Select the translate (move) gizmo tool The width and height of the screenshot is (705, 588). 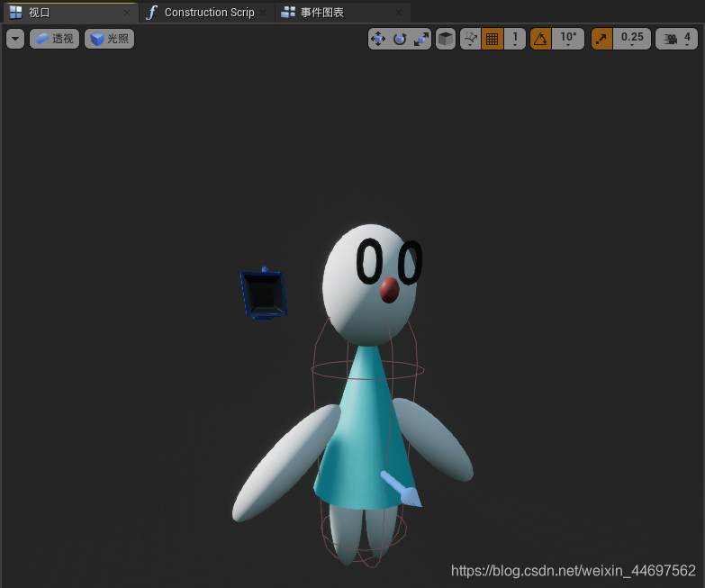coord(377,39)
